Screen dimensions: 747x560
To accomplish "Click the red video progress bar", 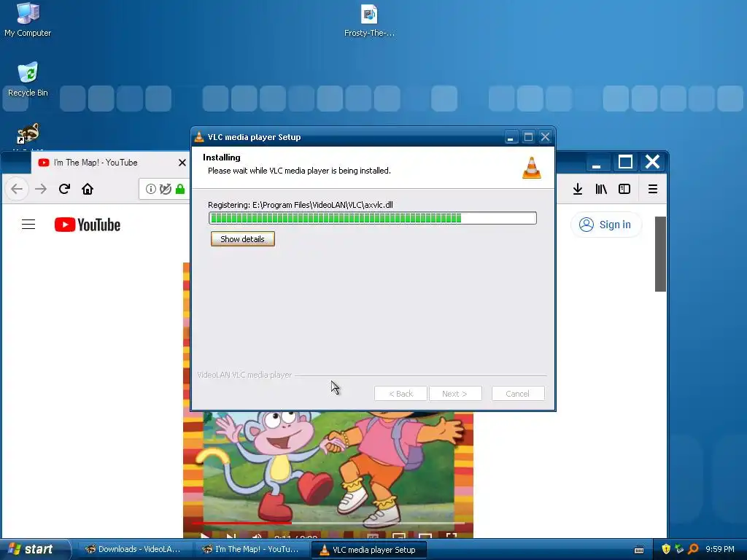I will pyautogui.click(x=241, y=523).
